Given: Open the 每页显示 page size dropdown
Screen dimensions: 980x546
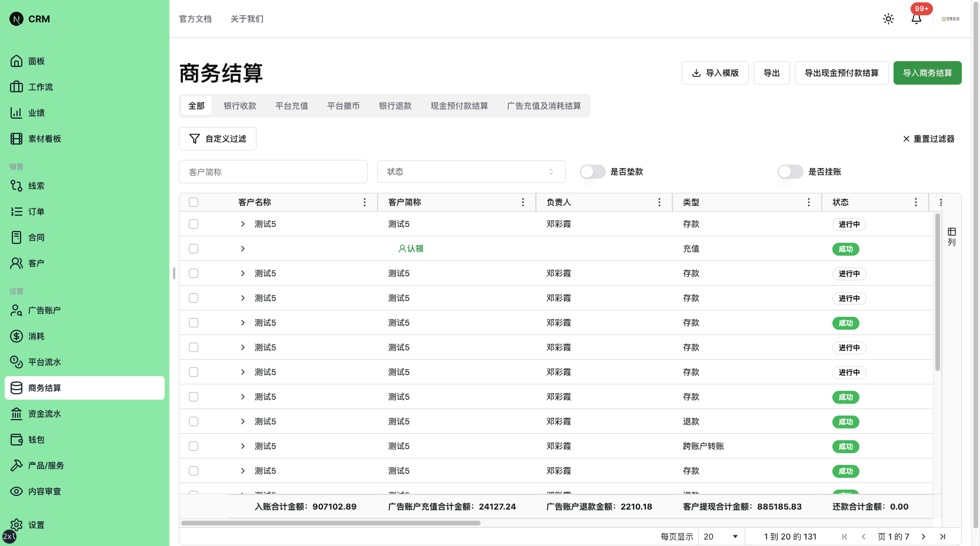Looking at the screenshot, I should coord(721,537).
